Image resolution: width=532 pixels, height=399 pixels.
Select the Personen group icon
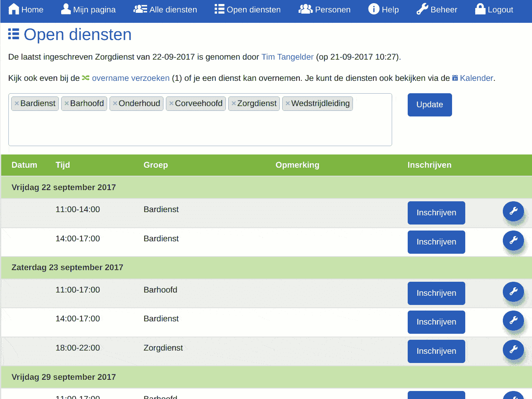(305, 9)
